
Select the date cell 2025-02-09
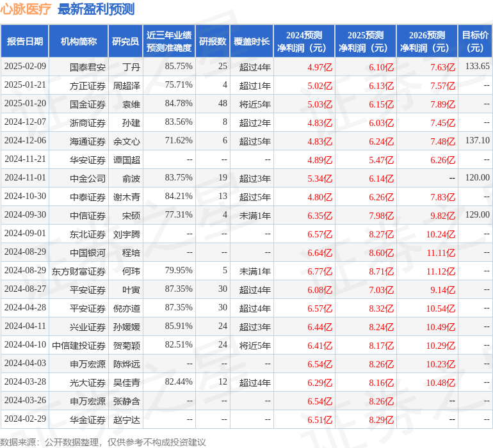pos(25,67)
